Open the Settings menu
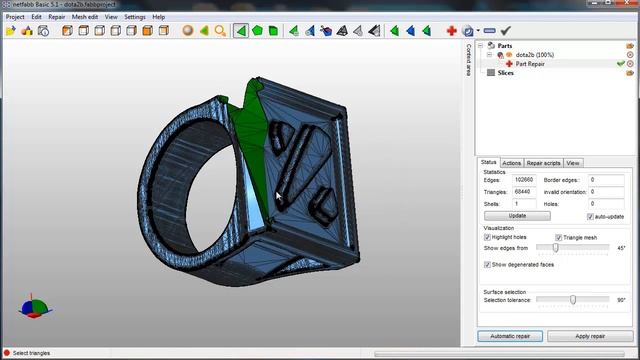 pyautogui.click(x=135, y=17)
